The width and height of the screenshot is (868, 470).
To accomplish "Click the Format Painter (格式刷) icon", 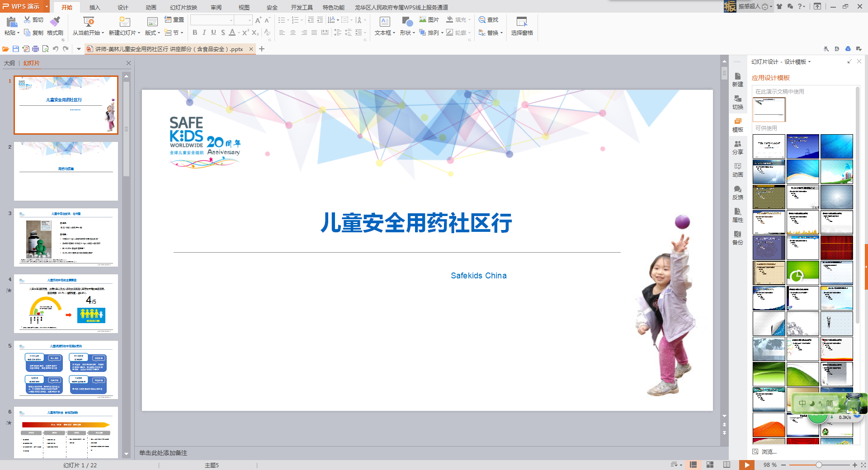I will pos(55,22).
